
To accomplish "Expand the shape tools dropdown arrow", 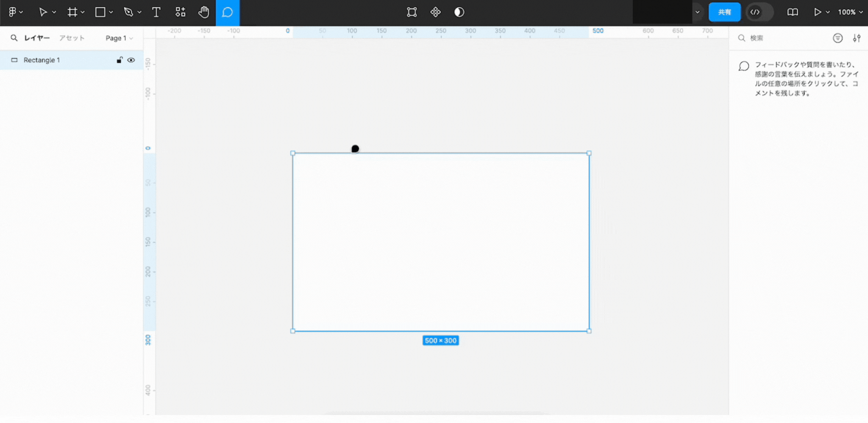I will pos(111,12).
